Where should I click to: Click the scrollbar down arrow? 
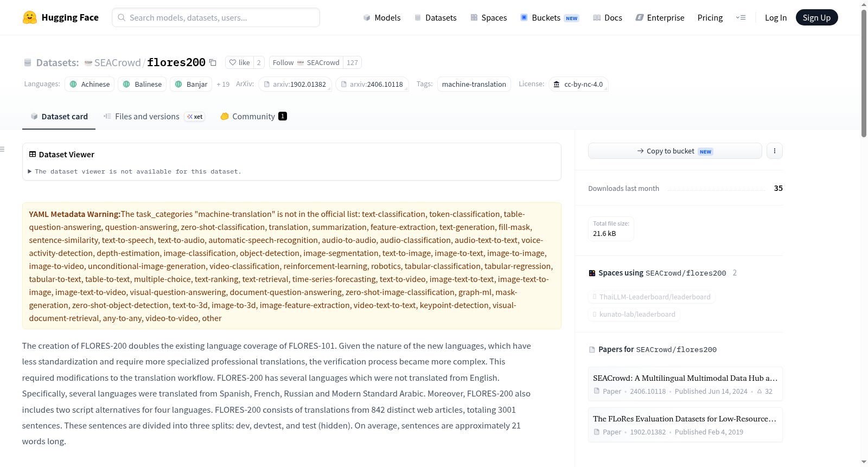[x=864, y=462]
